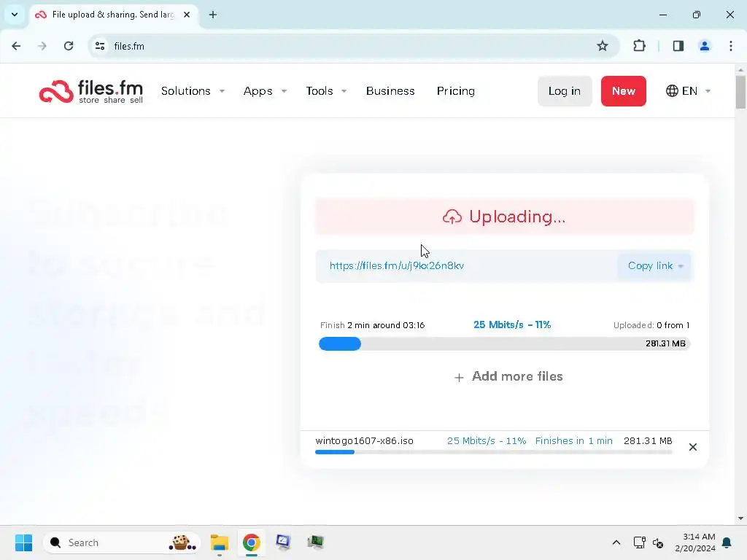Close the File upload & sharing tab

[x=187, y=15]
